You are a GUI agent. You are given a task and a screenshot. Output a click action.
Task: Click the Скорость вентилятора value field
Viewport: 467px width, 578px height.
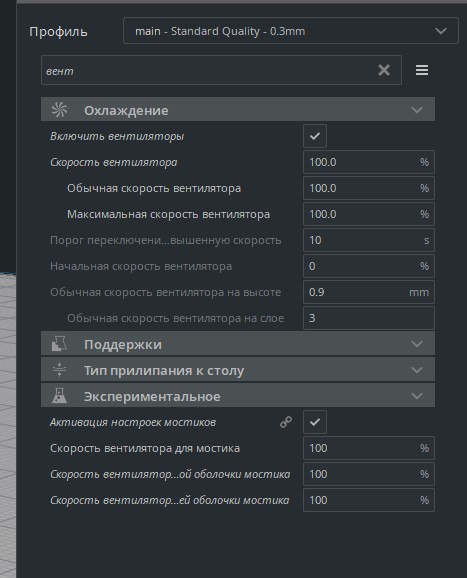369,162
